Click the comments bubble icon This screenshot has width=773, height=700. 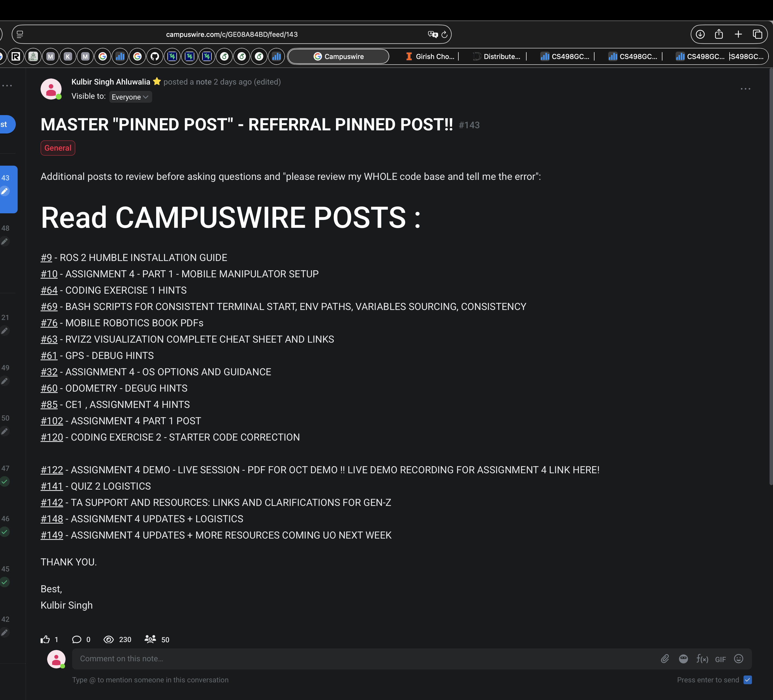77,639
